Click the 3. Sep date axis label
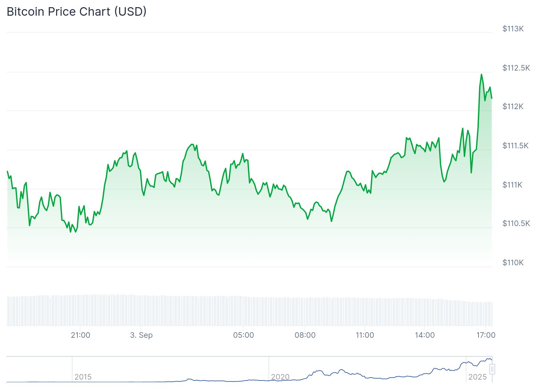 coord(141,335)
